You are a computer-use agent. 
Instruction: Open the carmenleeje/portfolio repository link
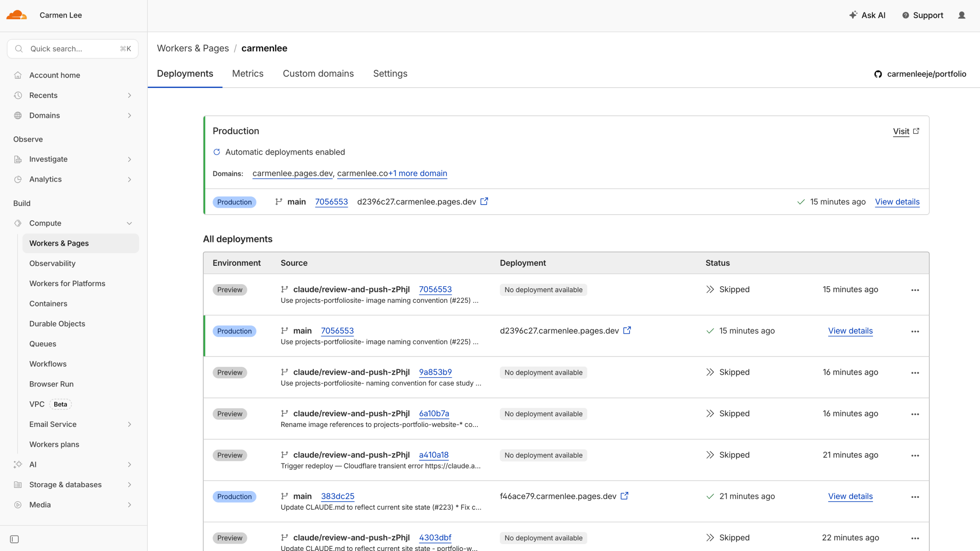[x=927, y=74]
